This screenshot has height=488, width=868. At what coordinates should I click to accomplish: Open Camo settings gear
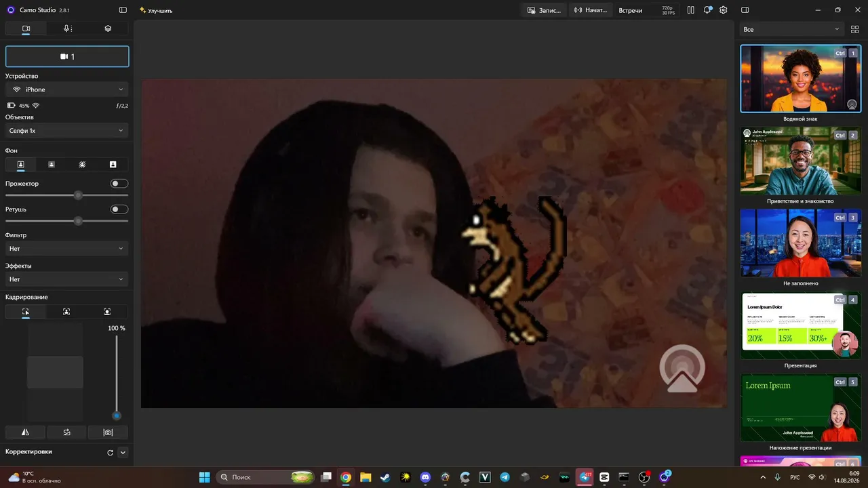[x=724, y=10]
